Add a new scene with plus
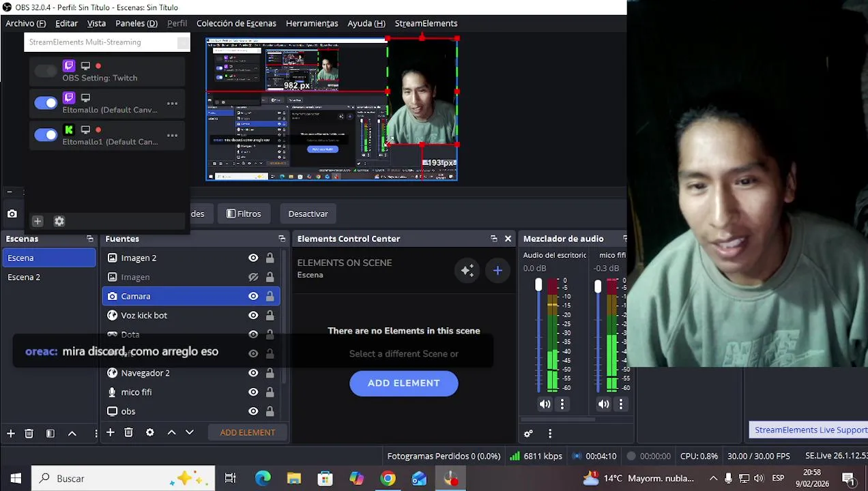Image resolution: width=868 pixels, height=491 pixels. click(11, 433)
